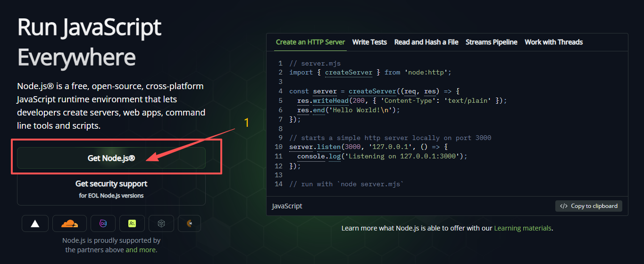Click the 'server.listen' call on line 10
The height and width of the screenshot is (264, 644).
click(315, 147)
